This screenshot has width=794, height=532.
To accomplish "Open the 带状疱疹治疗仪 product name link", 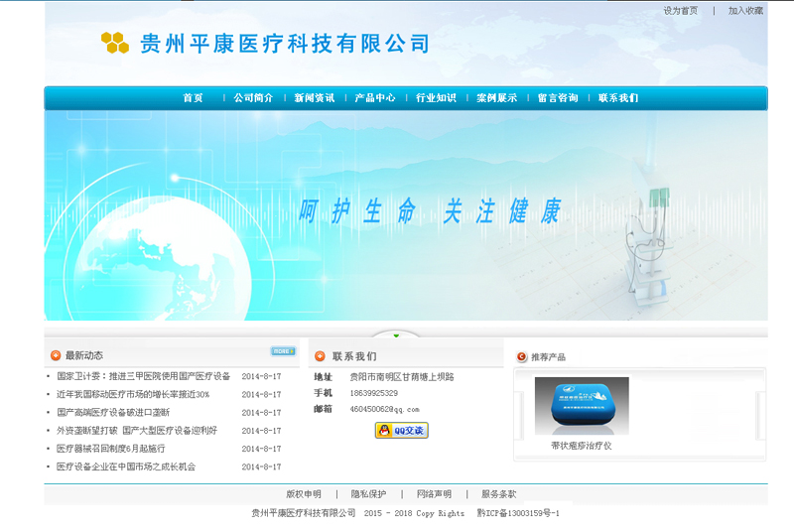I will click(581, 446).
